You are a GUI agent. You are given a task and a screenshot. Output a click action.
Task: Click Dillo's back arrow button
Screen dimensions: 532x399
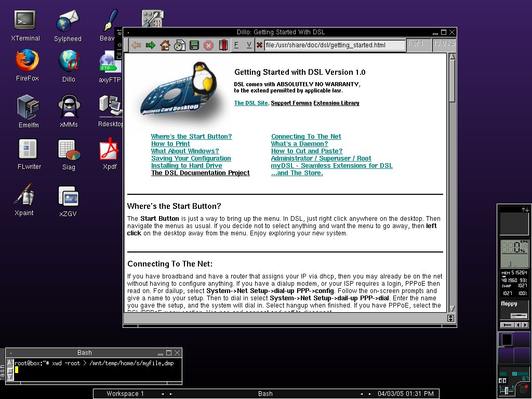pos(136,45)
